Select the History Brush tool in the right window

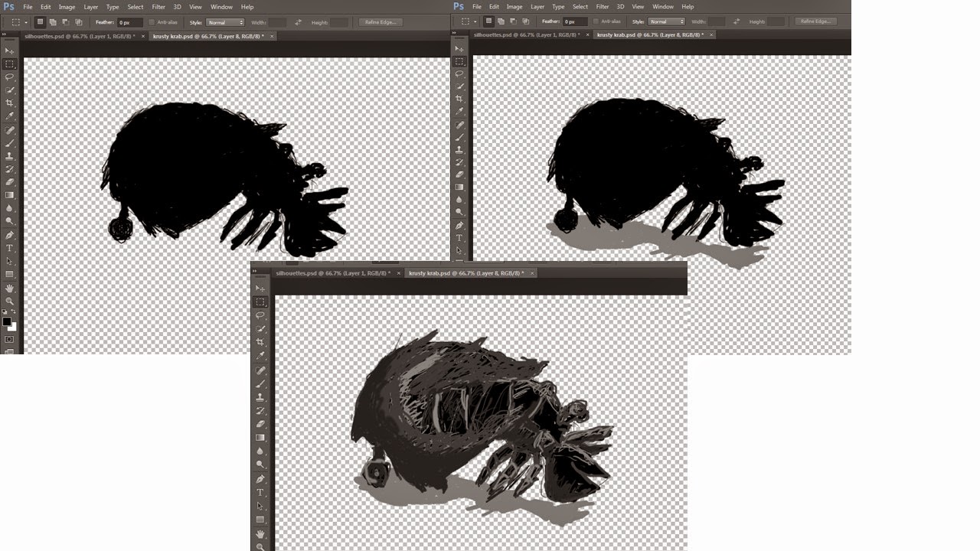(x=459, y=162)
